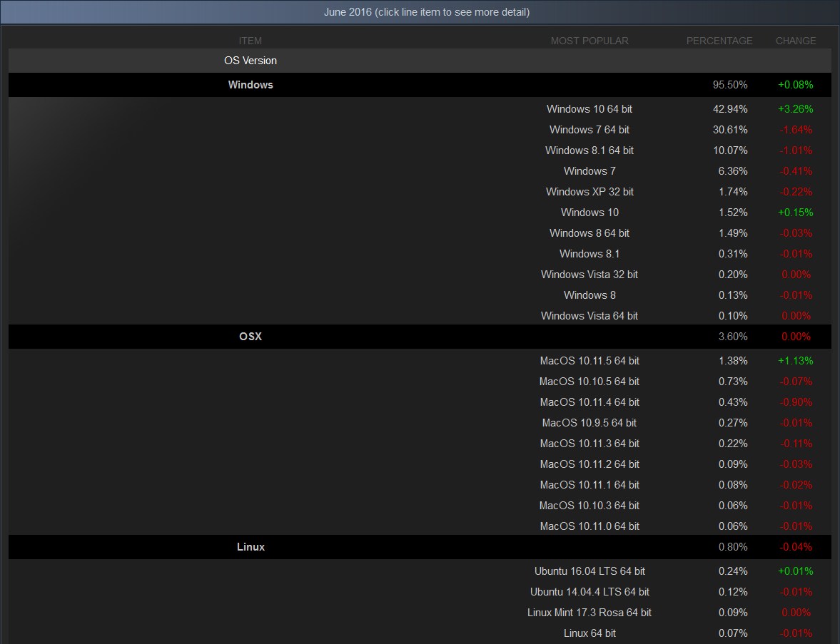
Task: Click the 0.24% percentage value
Action: (x=733, y=571)
